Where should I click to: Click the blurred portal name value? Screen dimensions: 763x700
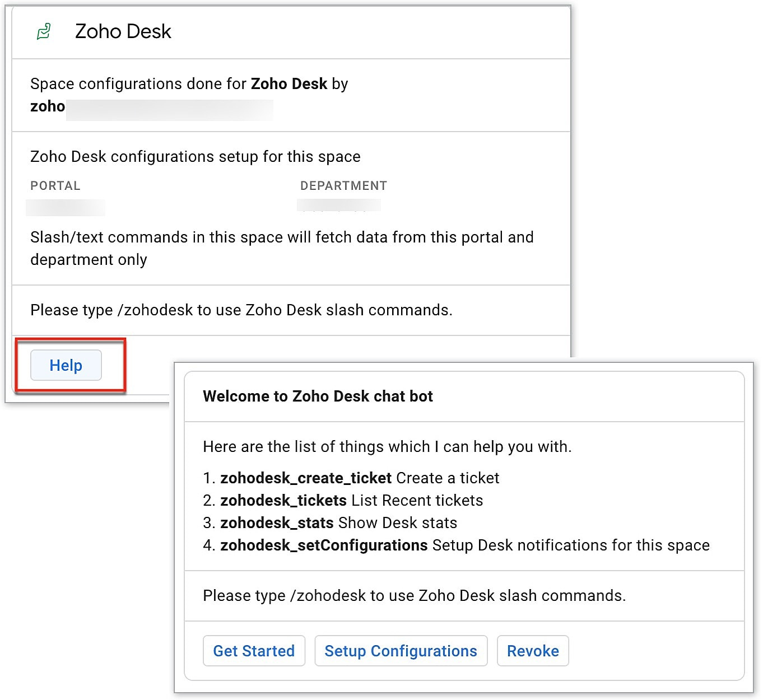66,207
